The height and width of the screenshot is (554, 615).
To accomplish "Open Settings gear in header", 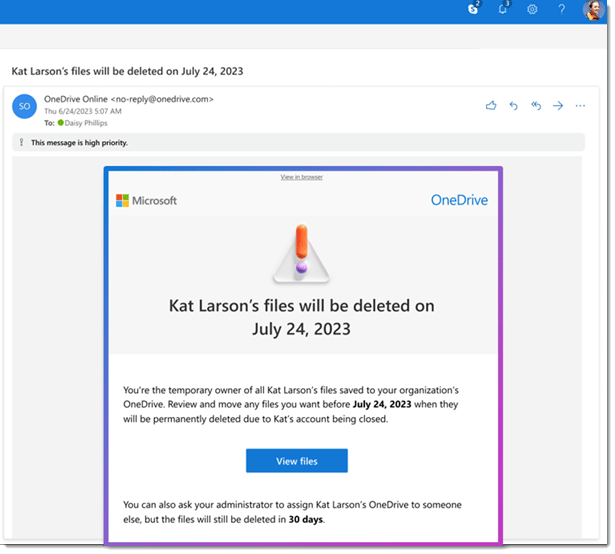I will point(532,9).
